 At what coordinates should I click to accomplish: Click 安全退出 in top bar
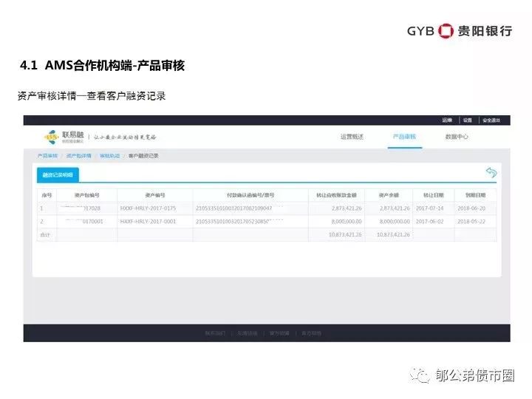point(491,120)
